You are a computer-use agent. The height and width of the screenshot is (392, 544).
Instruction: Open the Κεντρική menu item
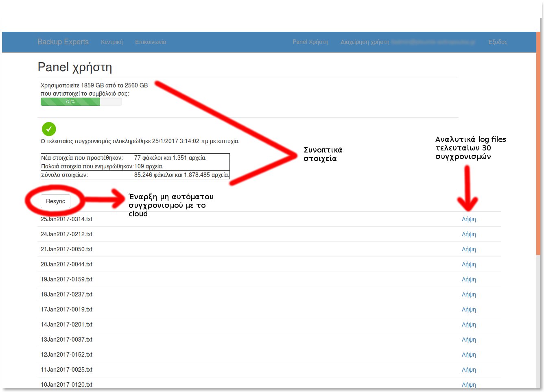[x=112, y=42]
